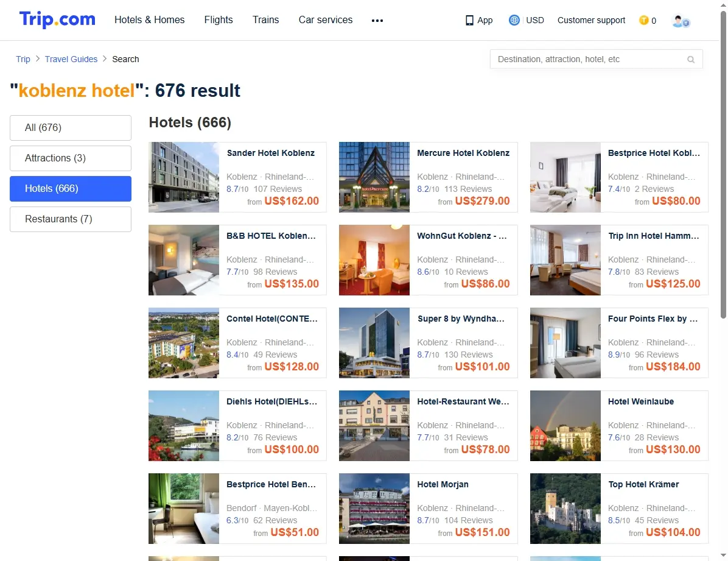Screen dimensions: 728x561
Task: Open the Car services menu
Action: tap(326, 19)
